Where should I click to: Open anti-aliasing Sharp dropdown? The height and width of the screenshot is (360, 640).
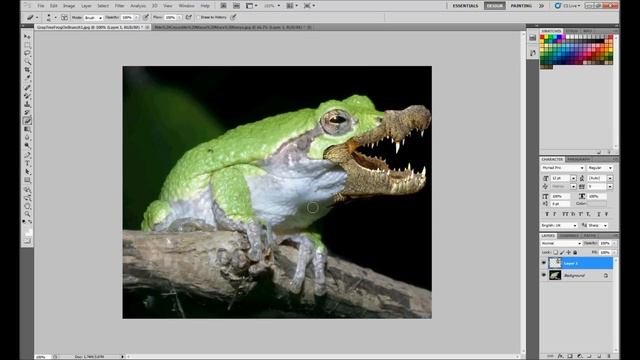pos(598,225)
